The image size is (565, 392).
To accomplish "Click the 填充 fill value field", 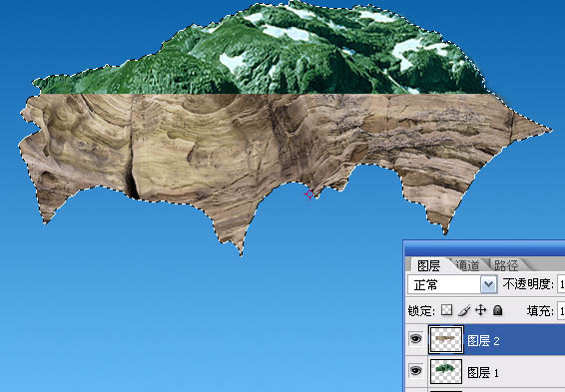I will pos(561,310).
